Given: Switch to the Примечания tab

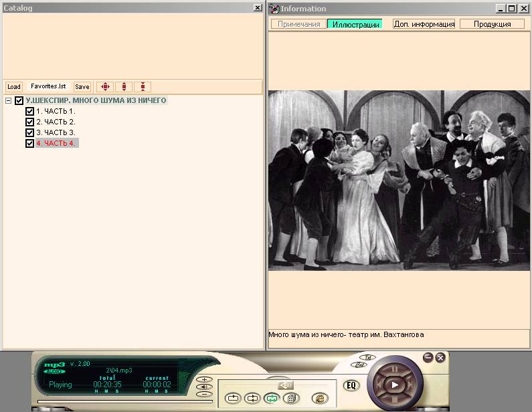Looking at the screenshot, I should coord(298,24).
